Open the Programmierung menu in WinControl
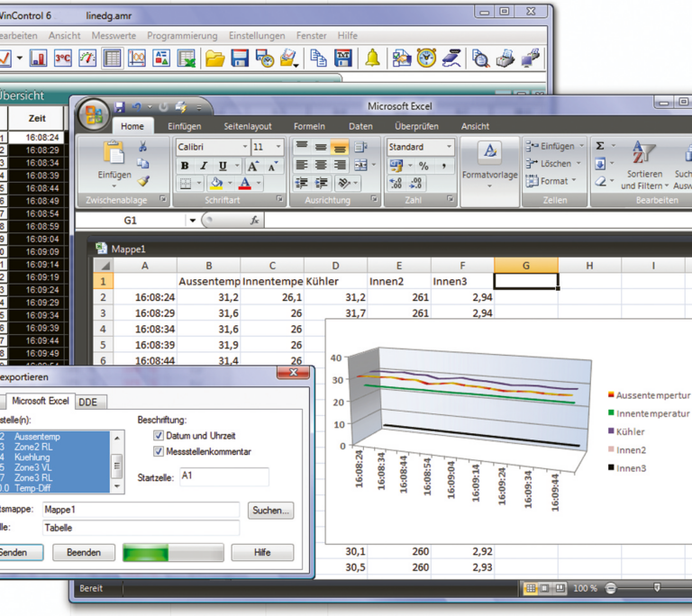 (x=182, y=35)
